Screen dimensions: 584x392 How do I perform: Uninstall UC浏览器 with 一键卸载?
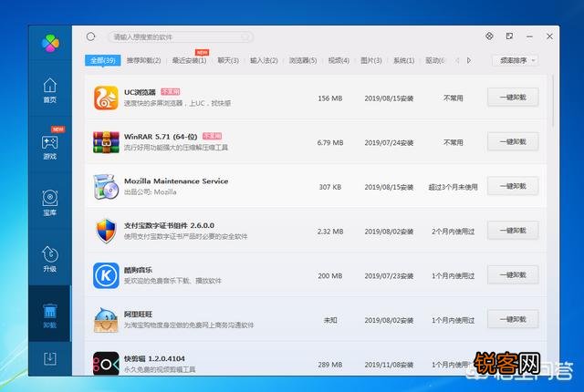(x=513, y=97)
